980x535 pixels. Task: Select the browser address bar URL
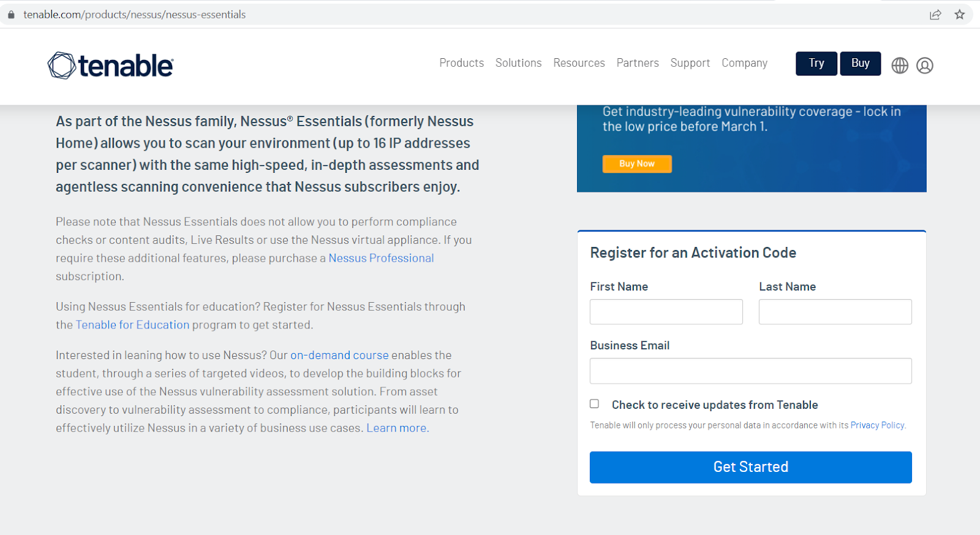[x=135, y=15]
